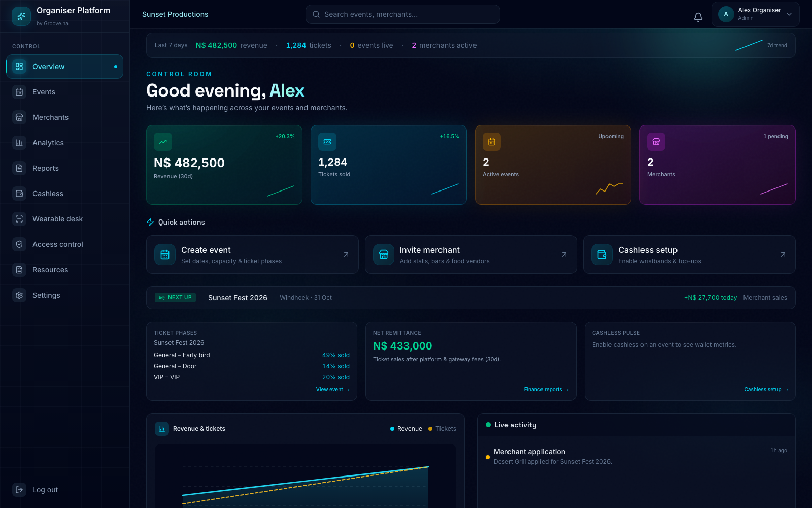Viewport: 812px width, 508px height.
Task: Focus the Search events, merchants field
Action: (403, 14)
